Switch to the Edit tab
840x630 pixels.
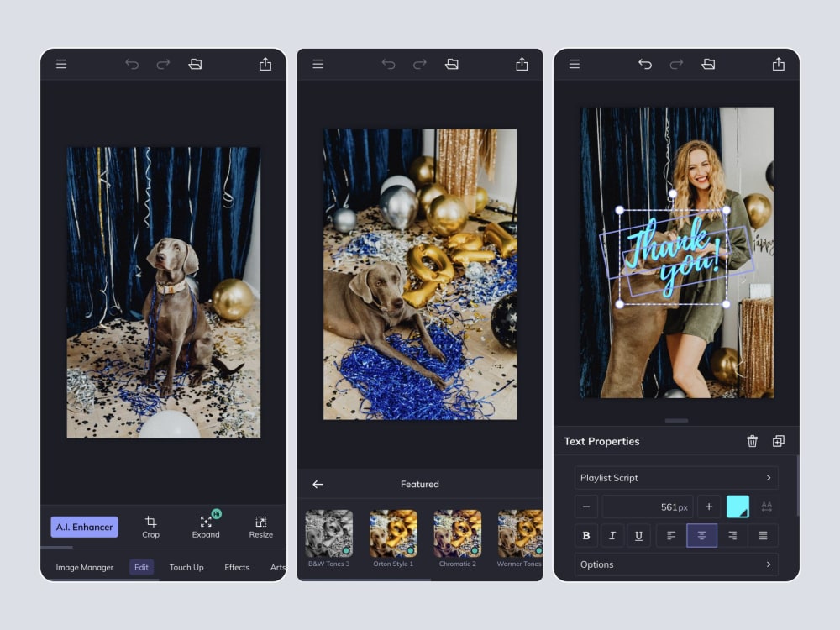pyautogui.click(x=141, y=567)
